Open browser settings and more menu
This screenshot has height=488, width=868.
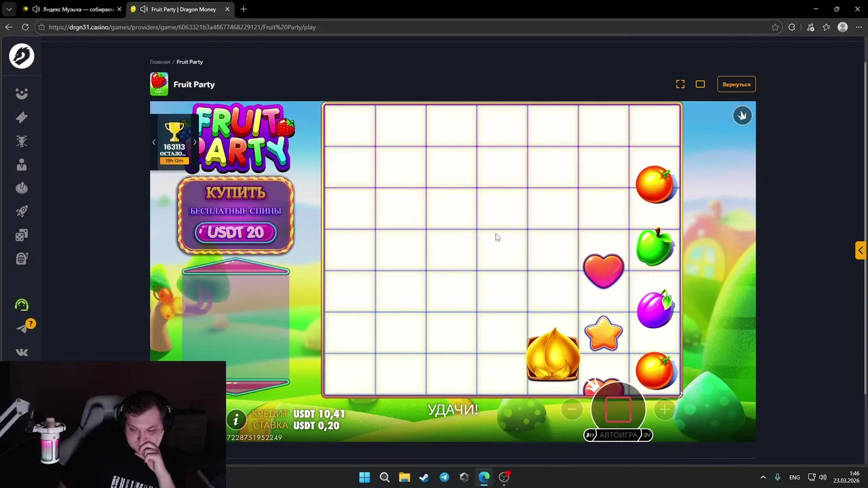click(859, 27)
